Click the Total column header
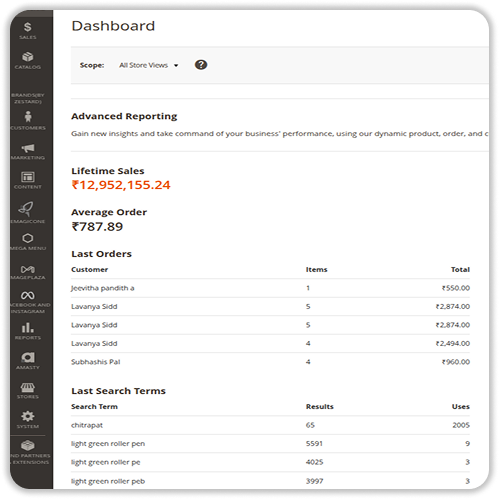 460,270
